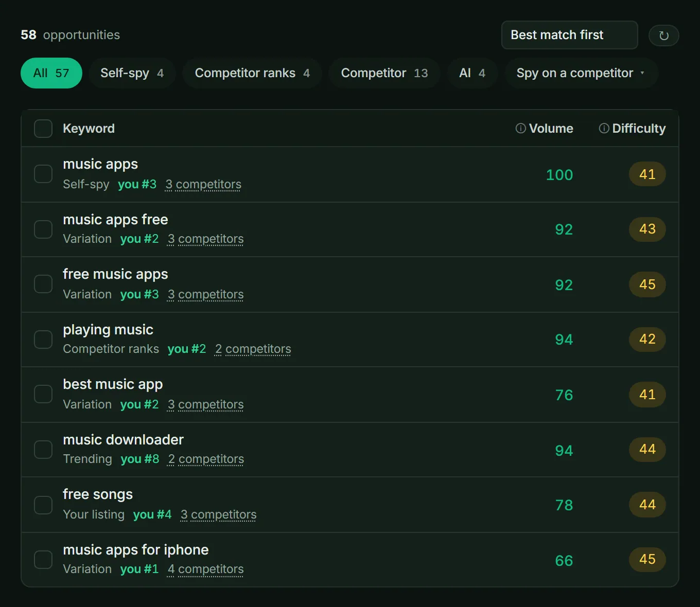Image resolution: width=700 pixels, height=607 pixels.
Task: Sort by the Volume column header
Action: tap(551, 129)
